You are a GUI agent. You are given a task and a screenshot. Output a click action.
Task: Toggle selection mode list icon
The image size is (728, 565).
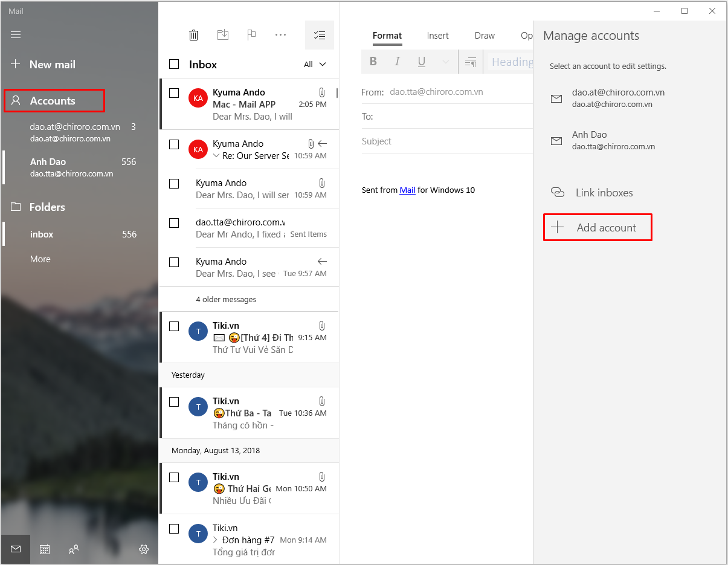320,35
